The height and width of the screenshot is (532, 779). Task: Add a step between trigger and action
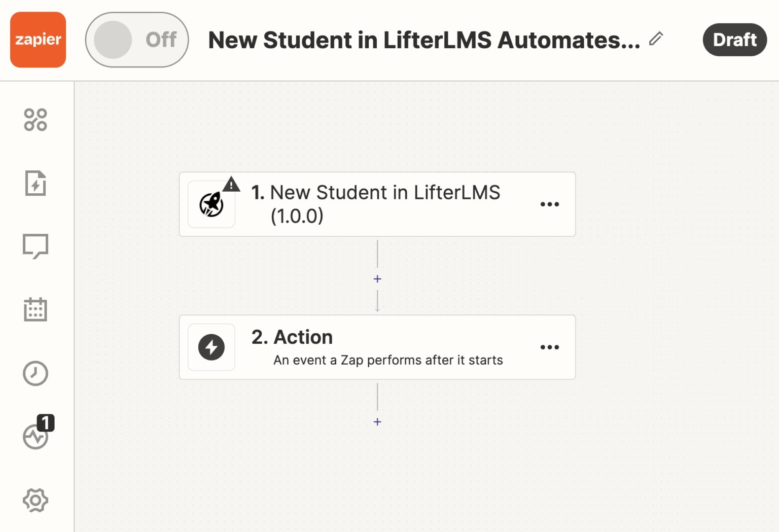click(x=377, y=278)
